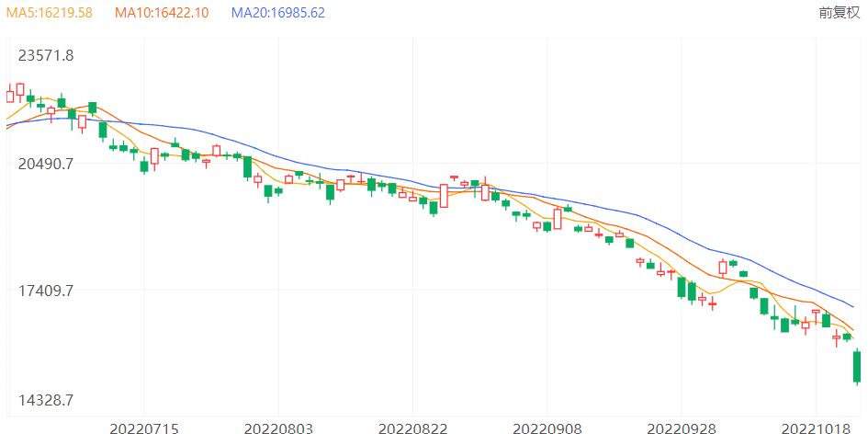Click the 20220908 date axis label

pyautogui.click(x=547, y=428)
